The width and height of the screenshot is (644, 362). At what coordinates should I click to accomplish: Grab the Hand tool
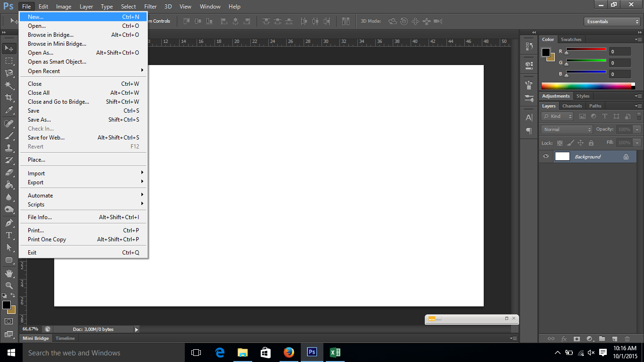pyautogui.click(x=8, y=273)
